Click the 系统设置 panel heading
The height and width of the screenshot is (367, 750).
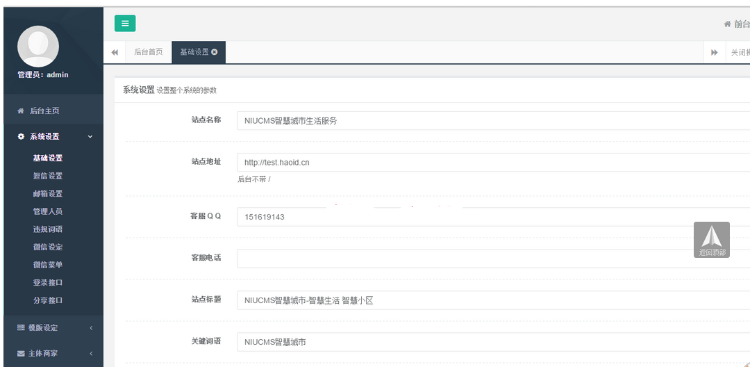(139, 89)
